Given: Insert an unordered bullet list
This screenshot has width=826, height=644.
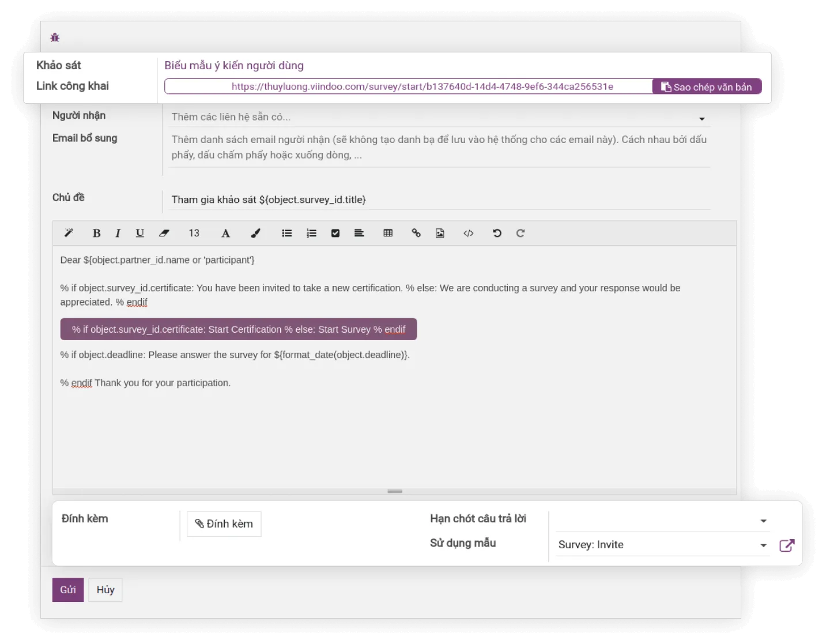Looking at the screenshot, I should (286, 233).
